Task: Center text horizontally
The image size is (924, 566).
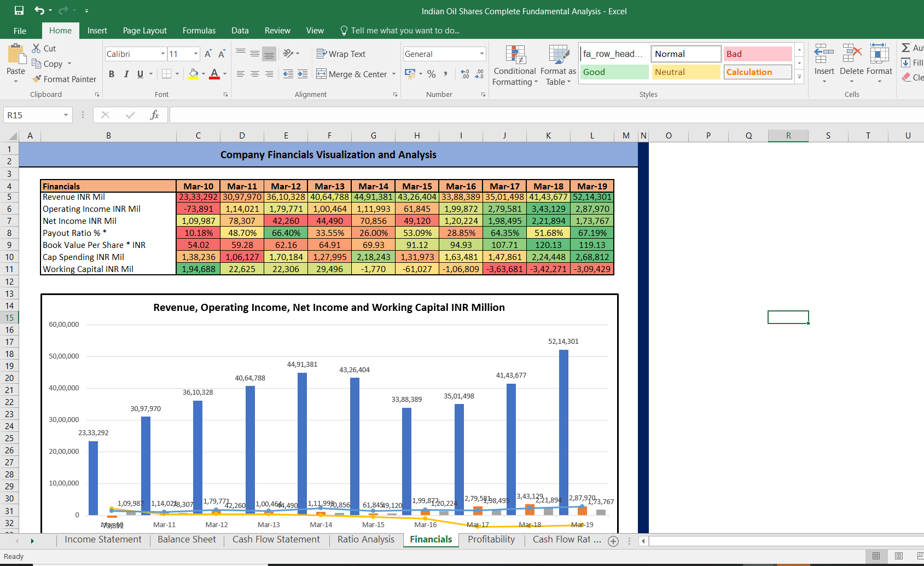Action: pos(255,73)
